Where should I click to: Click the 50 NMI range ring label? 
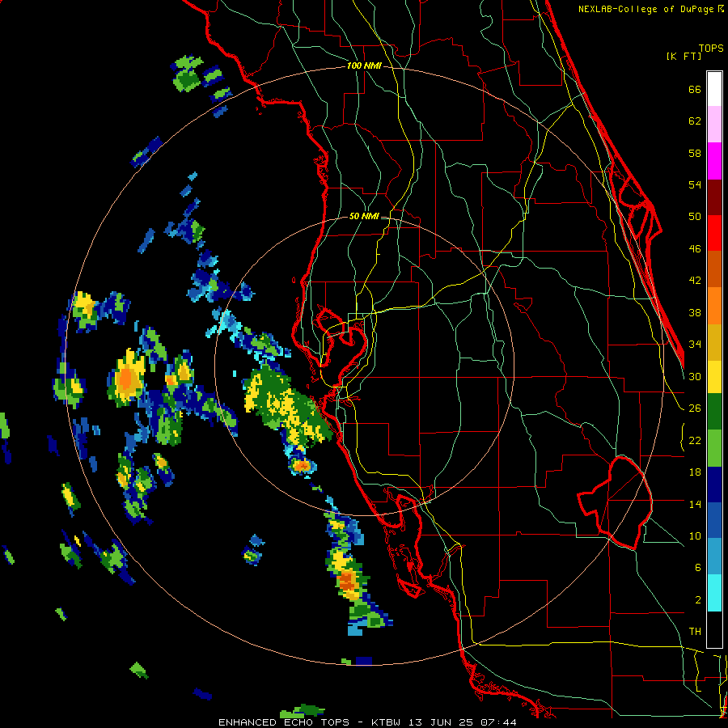coord(363,216)
